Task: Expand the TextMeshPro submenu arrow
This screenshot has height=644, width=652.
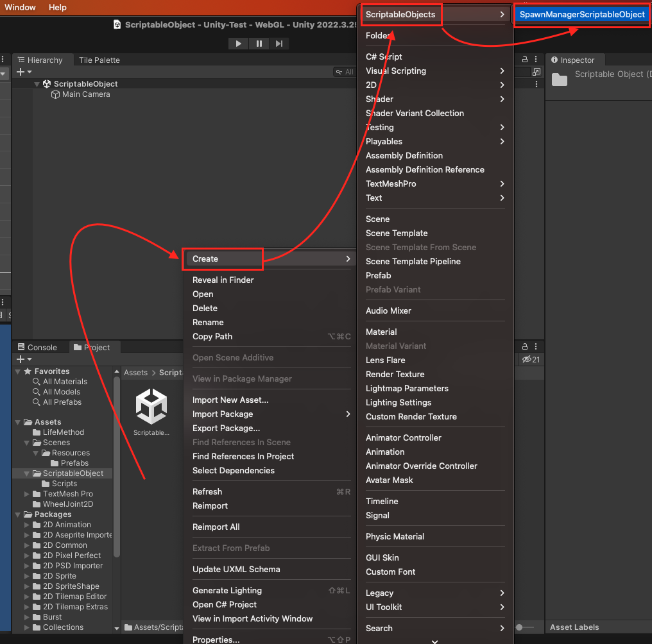Action: coord(502,183)
